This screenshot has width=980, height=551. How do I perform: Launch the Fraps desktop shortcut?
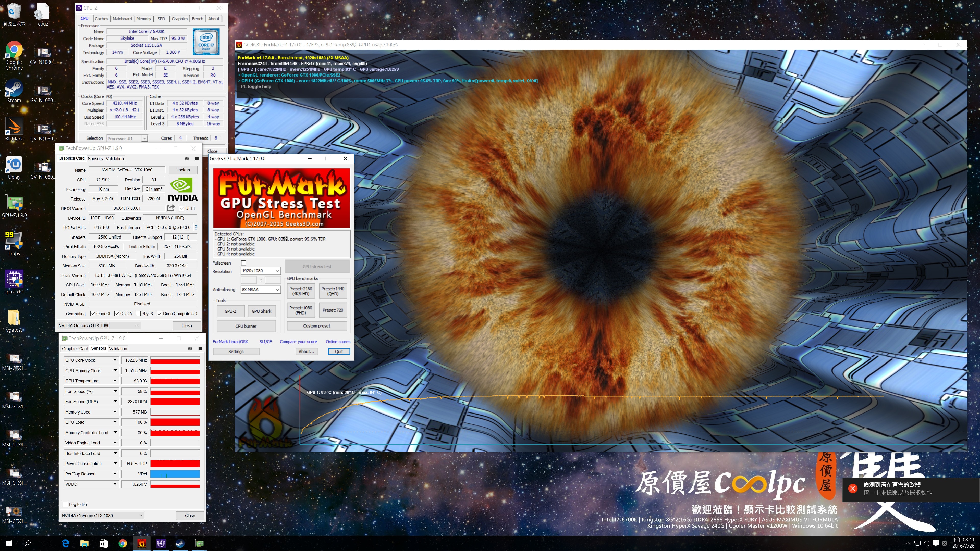point(14,243)
